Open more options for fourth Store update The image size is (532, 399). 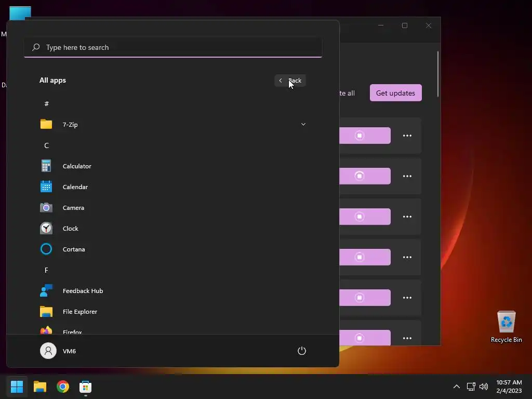click(407, 257)
